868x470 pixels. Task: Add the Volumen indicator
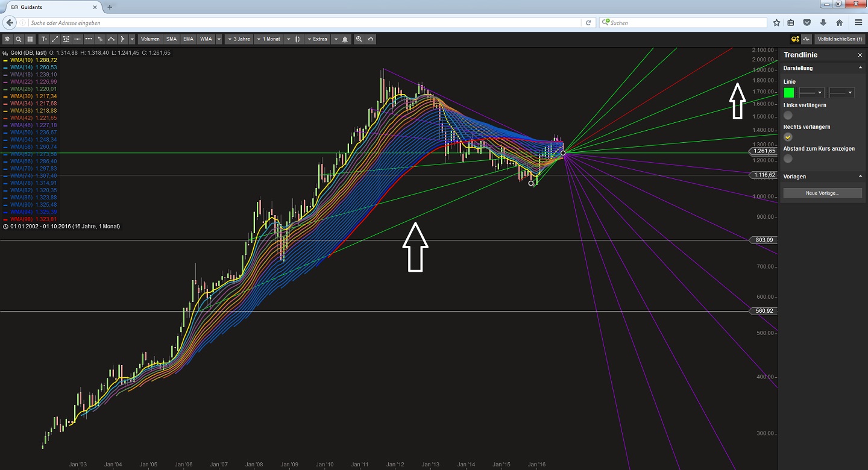150,39
